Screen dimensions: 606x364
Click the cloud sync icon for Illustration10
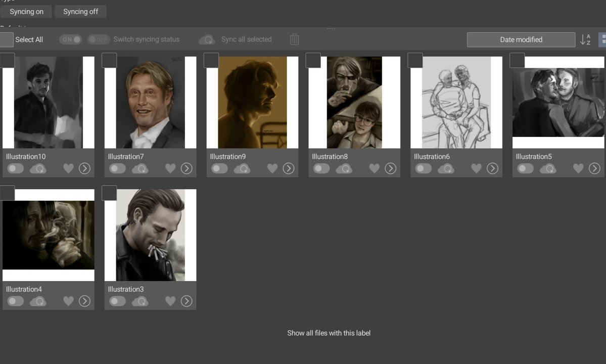tap(38, 169)
